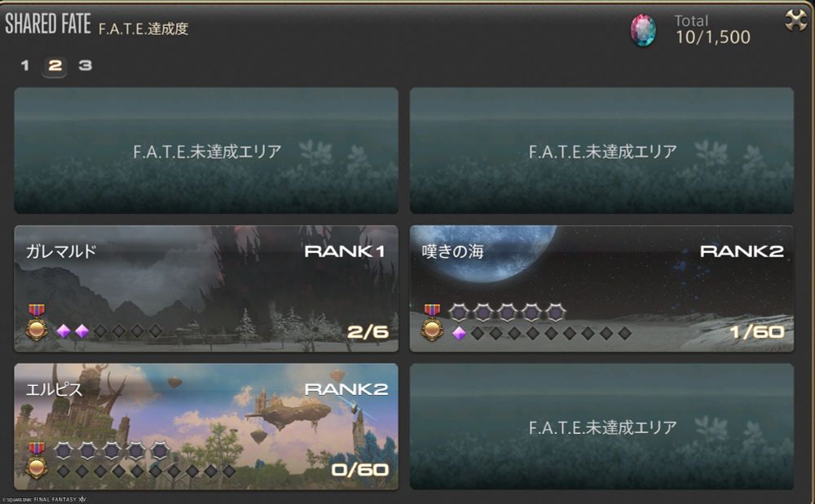This screenshot has width=815, height=504.
Task: Click purple diamond in 嘆きの海 progress row
Action: pos(459,333)
